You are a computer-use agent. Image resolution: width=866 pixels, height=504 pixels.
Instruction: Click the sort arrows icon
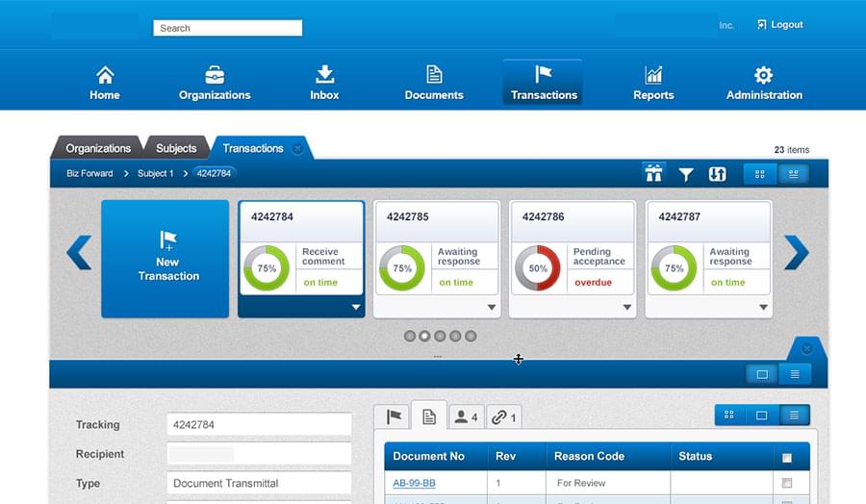tap(717, 174)
